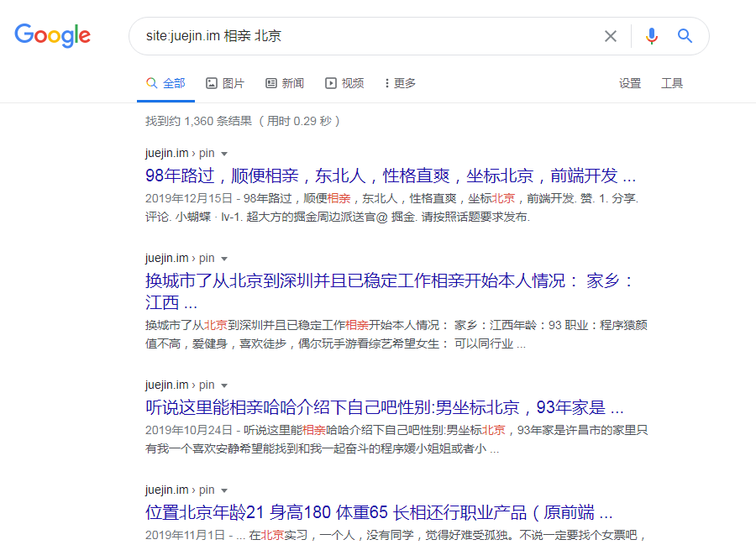This screenshot has height=545, width=756.
Task: Click snippet text dated 2019年11月1日
Action: tap(396, 536)
